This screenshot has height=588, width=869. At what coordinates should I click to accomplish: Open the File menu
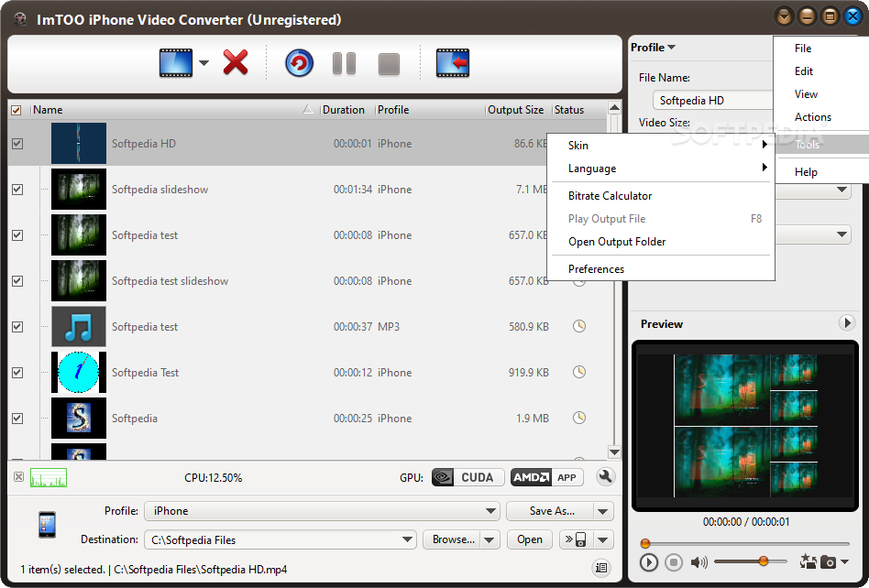(x=802, y=49)
